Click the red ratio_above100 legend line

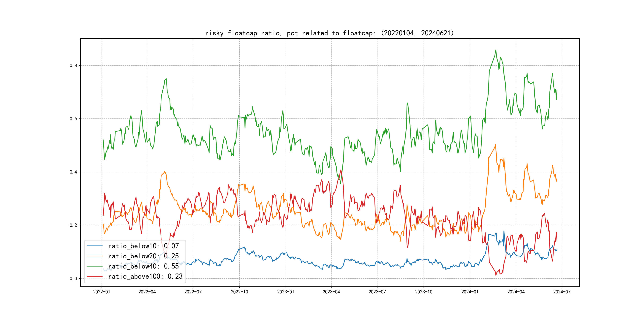(x=94, y=276)
